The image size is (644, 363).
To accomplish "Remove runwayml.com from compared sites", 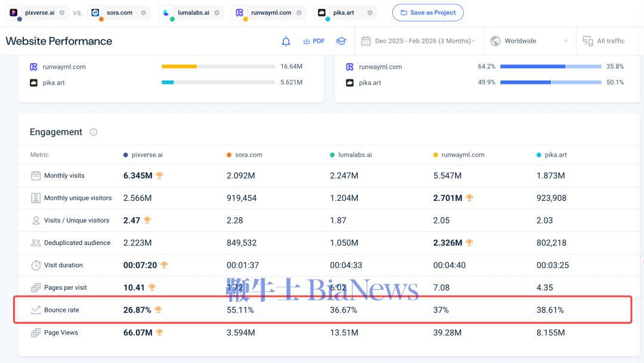I will pyautogui.click(x=298, y=13).
